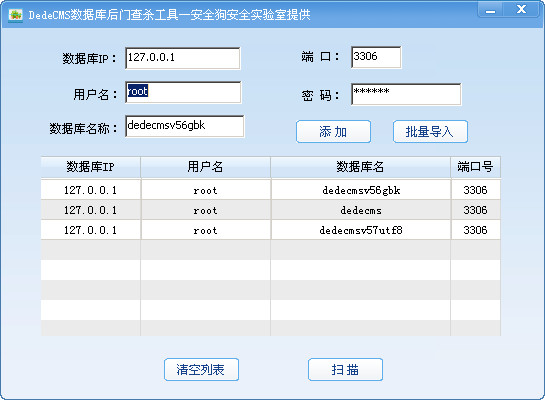Image resolution: width=545 pixels, height=400 pixels.
Task: Click 3306 in the dedecmsv56gbk row
Action: (475, 190)
